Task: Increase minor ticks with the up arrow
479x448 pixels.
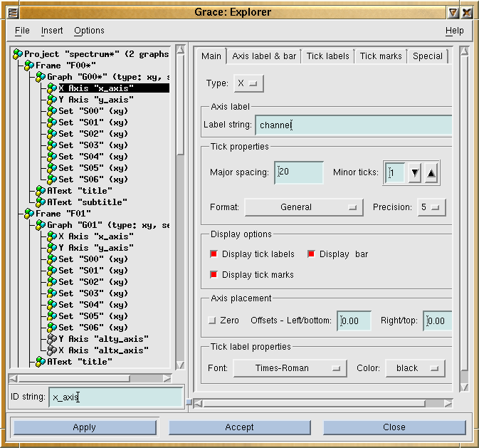Action: point(431,173)
